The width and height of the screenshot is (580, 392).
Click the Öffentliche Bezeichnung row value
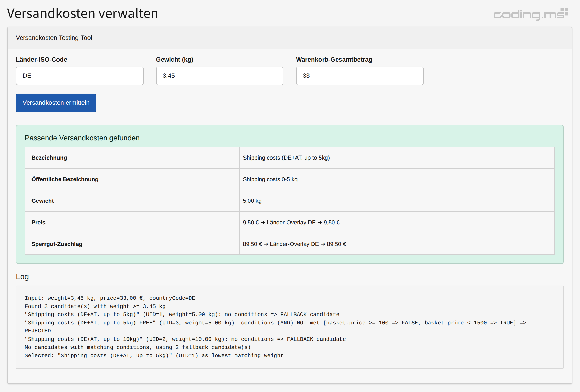point(270,179)
